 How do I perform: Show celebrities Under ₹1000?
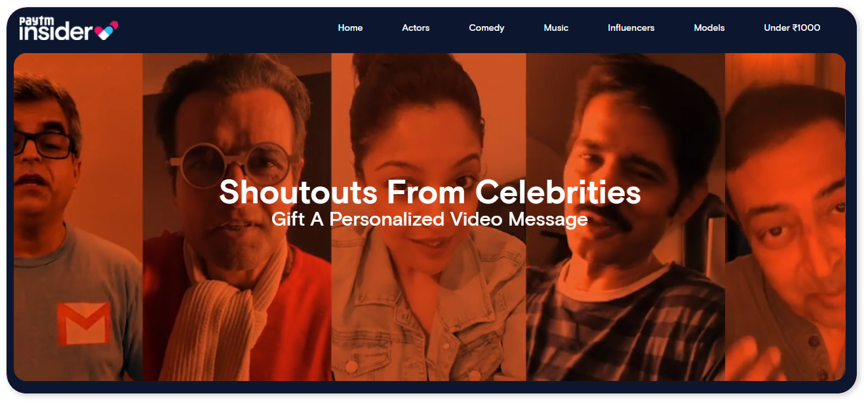point(792,28)
